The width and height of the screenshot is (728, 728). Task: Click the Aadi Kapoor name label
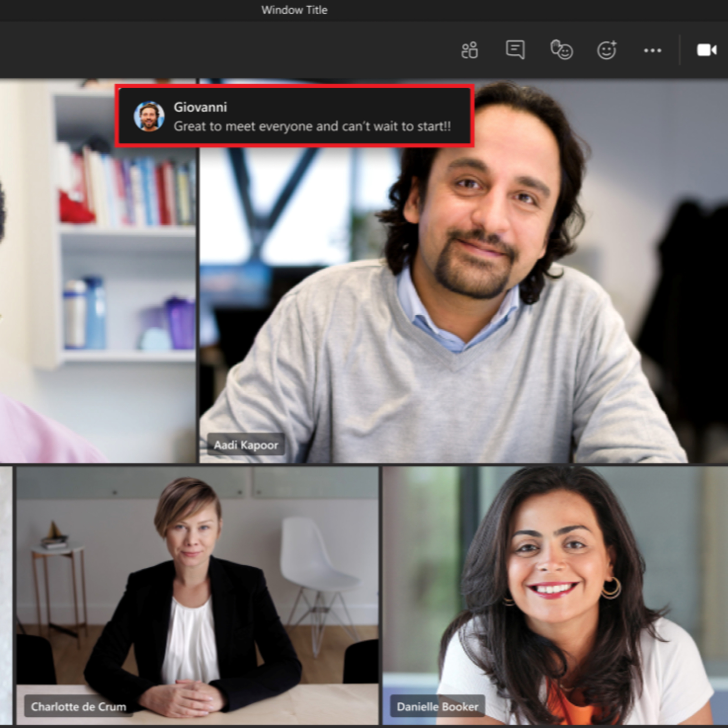(246, 445)
